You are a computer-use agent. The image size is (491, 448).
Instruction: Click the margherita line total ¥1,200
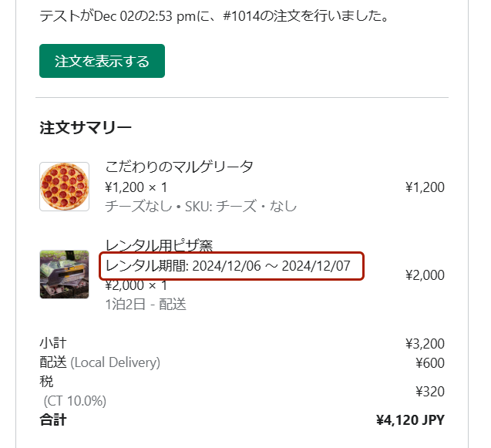(425, 187)
